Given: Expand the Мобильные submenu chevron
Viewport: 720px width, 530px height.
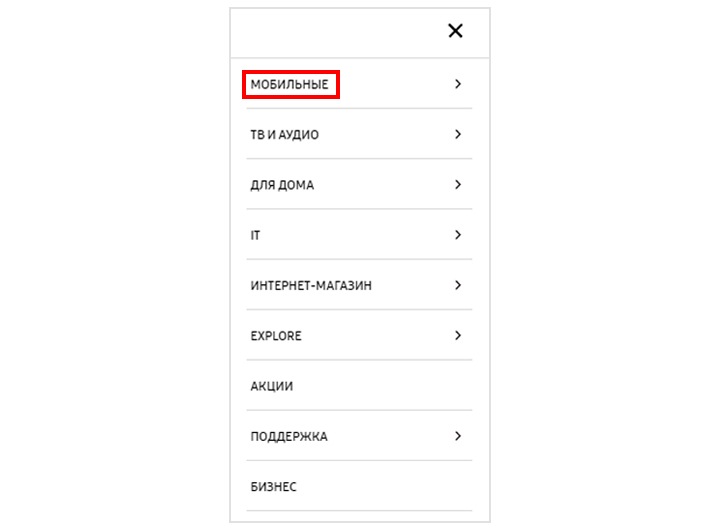Looking at the screenshot, I should (458, 84).
